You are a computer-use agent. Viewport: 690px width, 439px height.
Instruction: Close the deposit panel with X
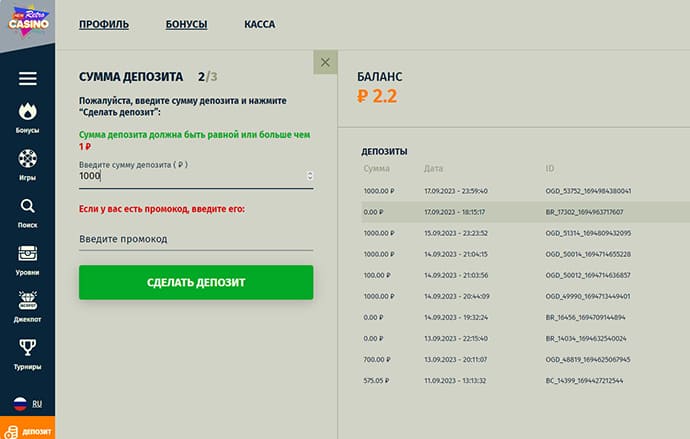325,62
